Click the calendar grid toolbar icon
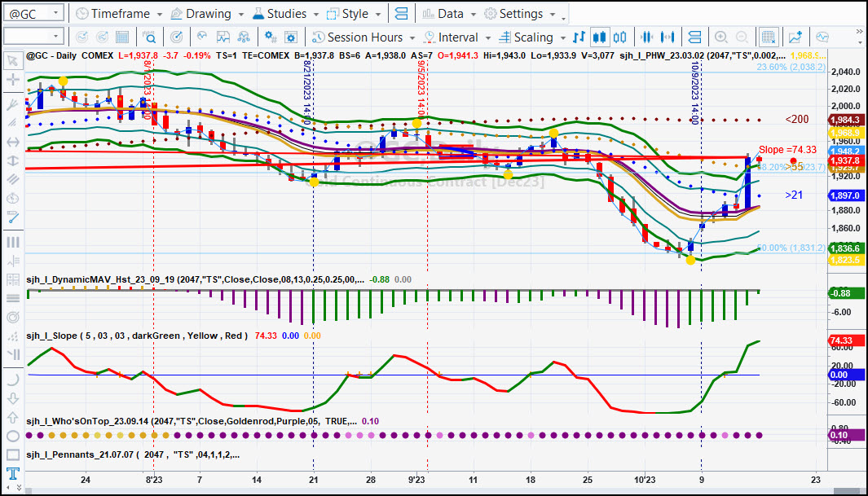The height and width of the screenshot is (496, 868). click(x=122, y=37)
